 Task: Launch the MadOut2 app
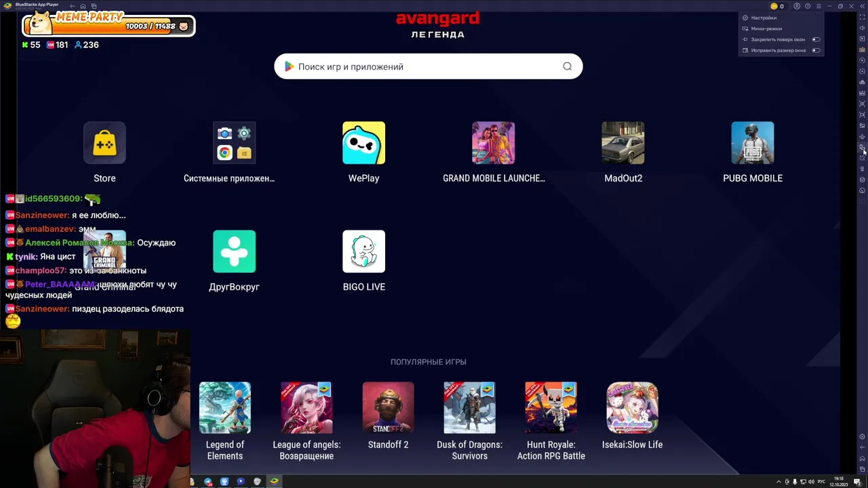pos(623,143)
